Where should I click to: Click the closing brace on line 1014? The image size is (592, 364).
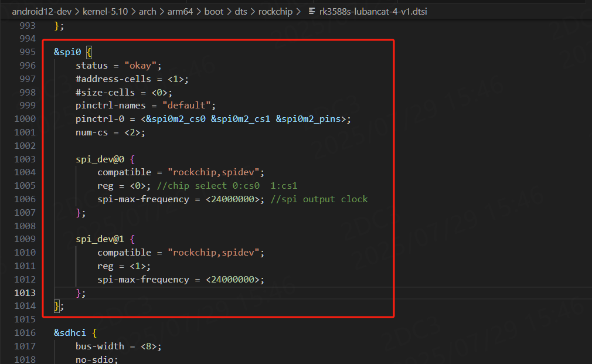click(57, 306)
